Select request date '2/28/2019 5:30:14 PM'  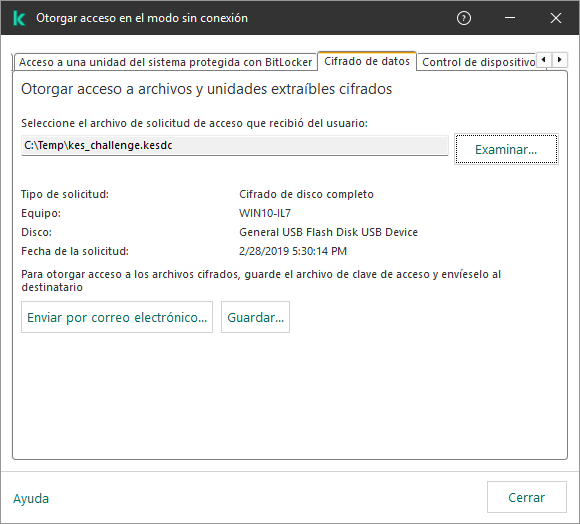point(293,251)
